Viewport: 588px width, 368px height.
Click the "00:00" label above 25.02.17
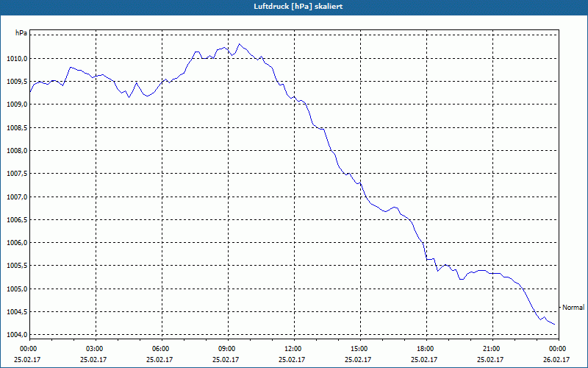pyautogui.click(x=29, y=349)
